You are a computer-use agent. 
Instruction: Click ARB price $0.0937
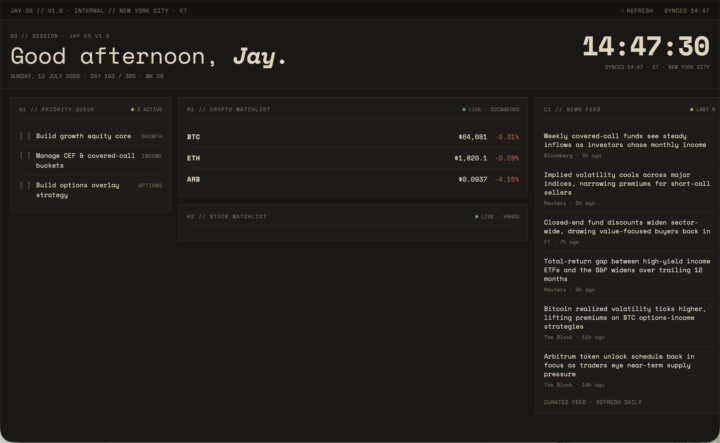pos(472,179)
